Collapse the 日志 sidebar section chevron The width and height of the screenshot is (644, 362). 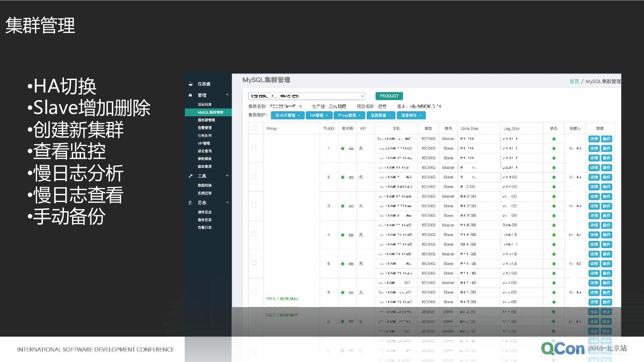pos(227,203)
